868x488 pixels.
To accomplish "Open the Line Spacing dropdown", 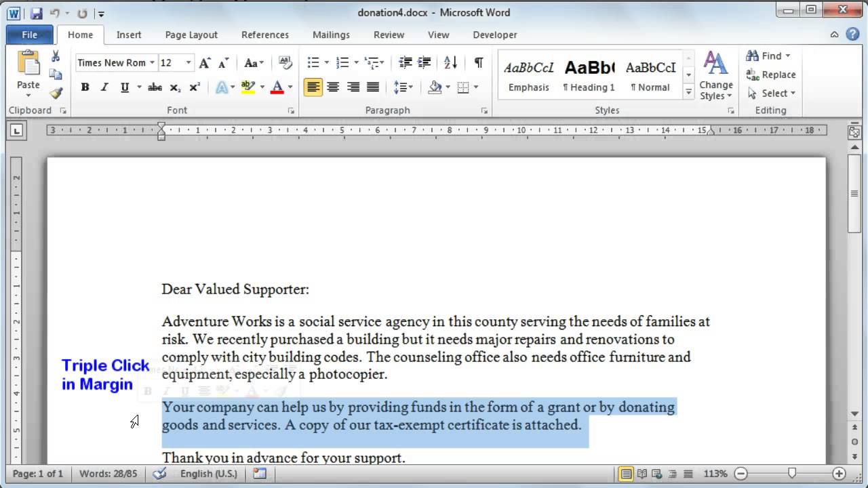I will [403, 87].
